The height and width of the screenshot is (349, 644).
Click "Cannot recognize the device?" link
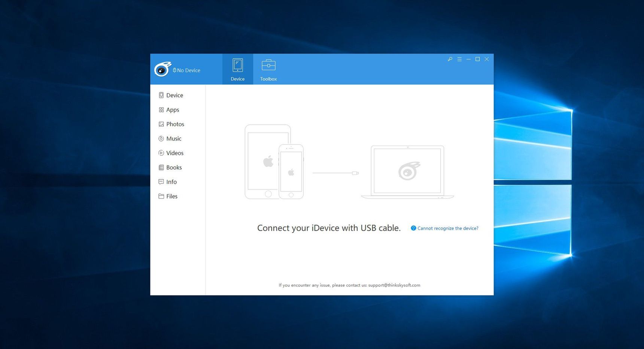444,228
